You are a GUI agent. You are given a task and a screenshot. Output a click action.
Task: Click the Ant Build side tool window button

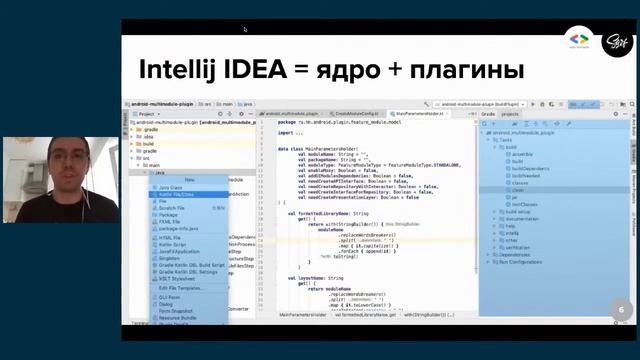(633, 125)
